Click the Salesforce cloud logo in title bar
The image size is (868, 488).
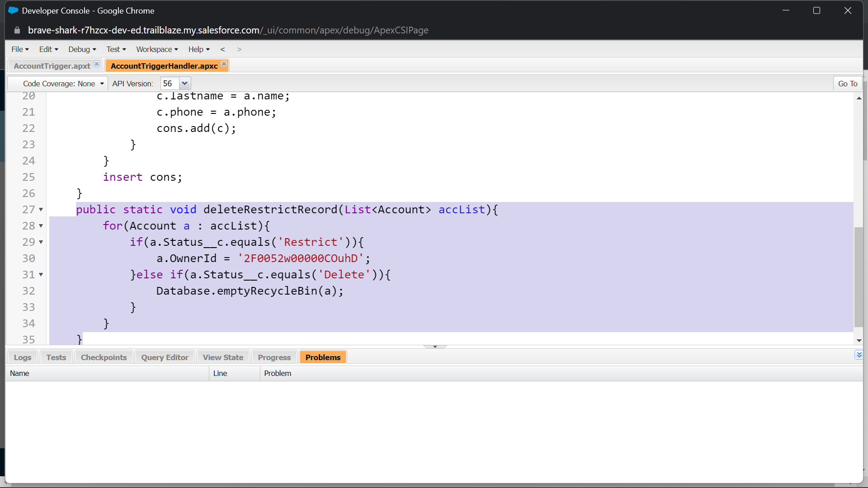coord(12,10)
